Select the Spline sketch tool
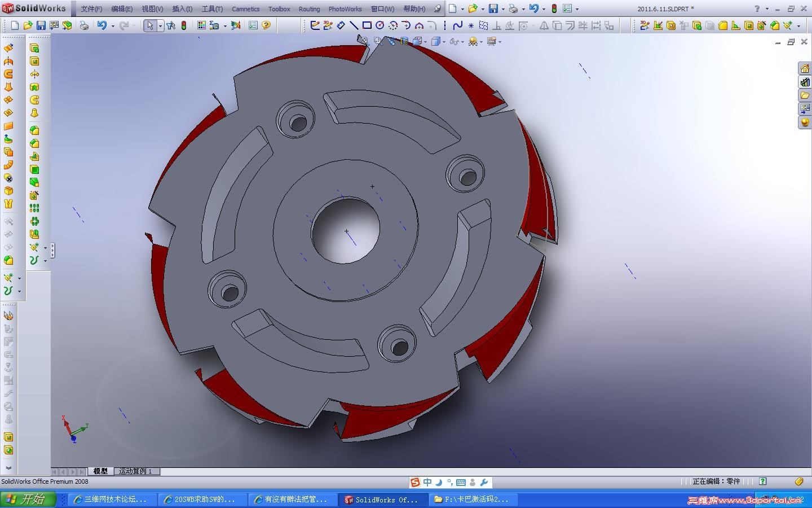This screenshot has width=812, height=508. tap(458, 25)
